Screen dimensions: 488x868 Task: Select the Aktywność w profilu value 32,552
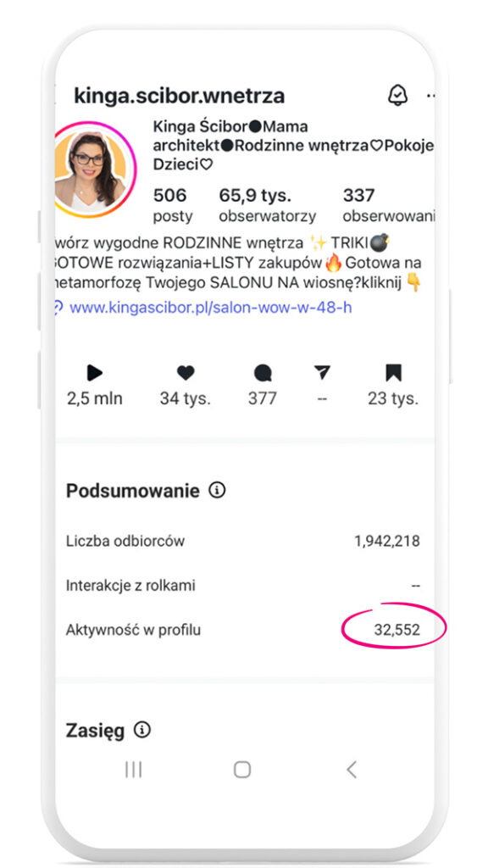pyautogui.click(x=396, y=630)
